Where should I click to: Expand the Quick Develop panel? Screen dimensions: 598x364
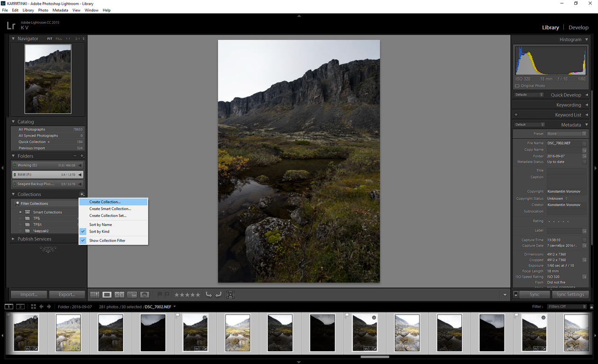coord(587,95)
